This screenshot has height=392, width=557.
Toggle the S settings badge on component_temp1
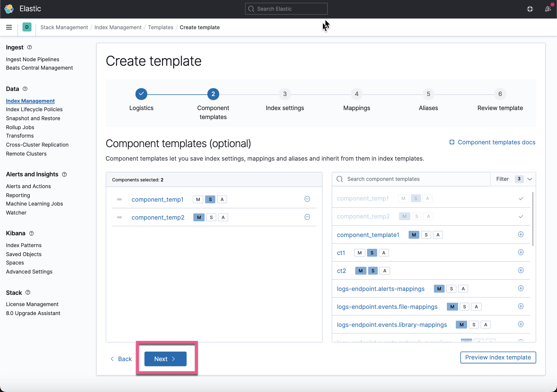point(210,199)
